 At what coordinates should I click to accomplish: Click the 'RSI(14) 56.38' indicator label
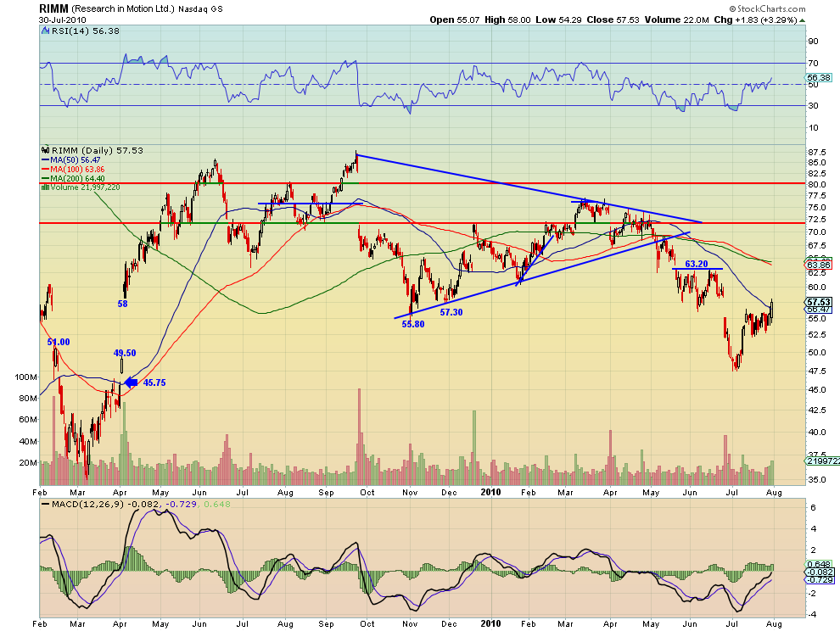click(x=85, y=31)
